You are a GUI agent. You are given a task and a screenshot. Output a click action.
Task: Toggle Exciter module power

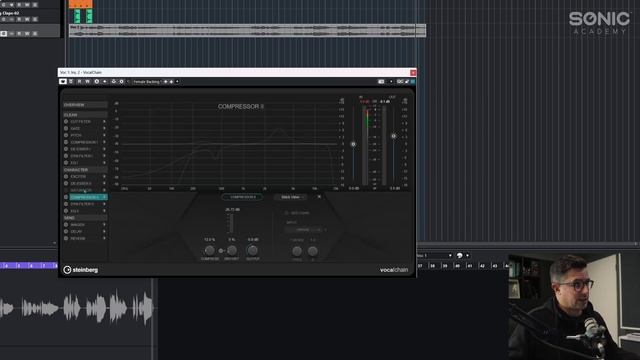66,176
